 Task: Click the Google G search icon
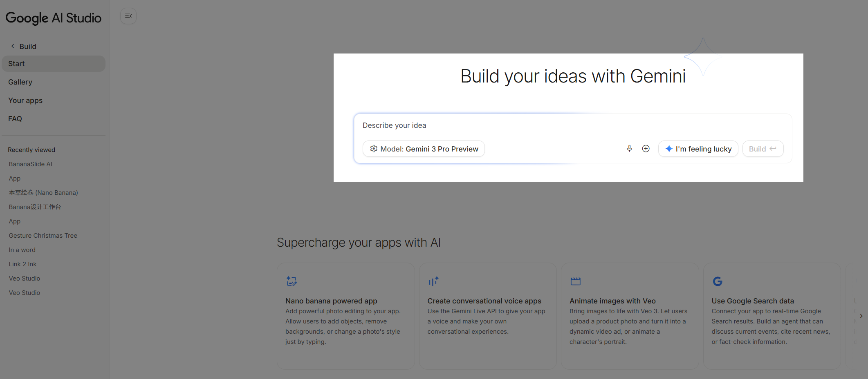click(717, 281)
